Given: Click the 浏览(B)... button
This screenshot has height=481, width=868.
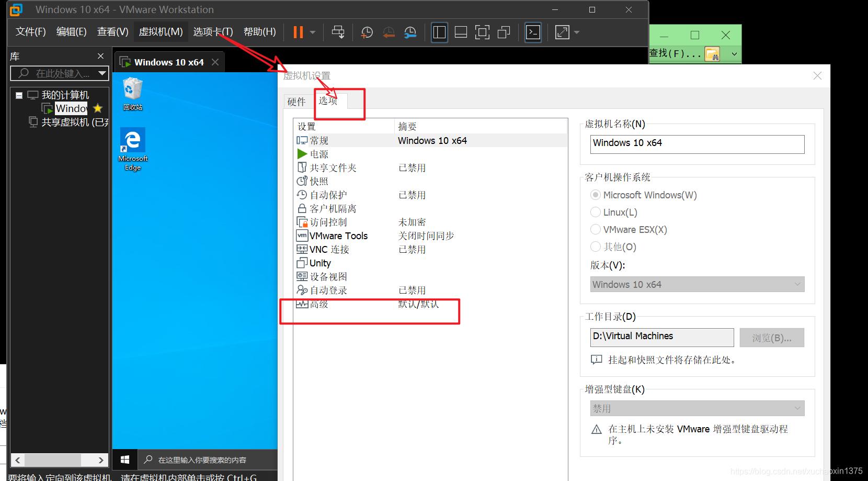Looking at the screenshot, I should tap(772, 338).
